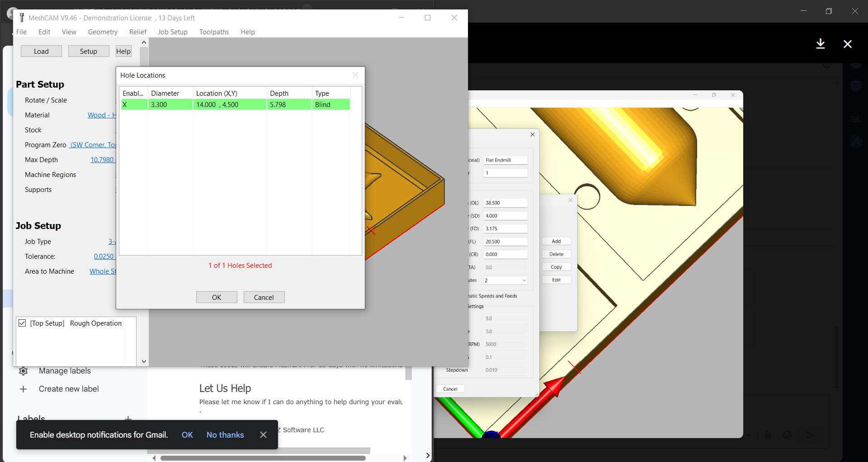The width and height of the screenshot is (868, 462).
Task: Click OK on Gmail notifications prompt
Action: click(187, 434)
